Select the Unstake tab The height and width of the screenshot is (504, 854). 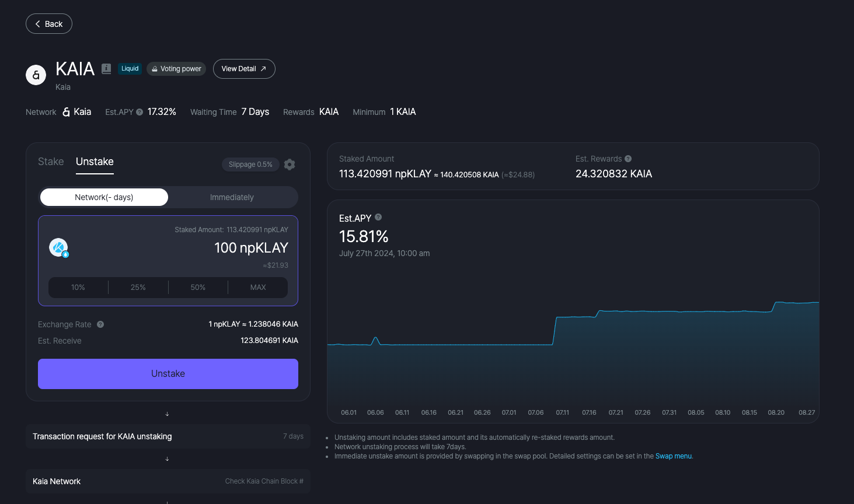[95, 162]
